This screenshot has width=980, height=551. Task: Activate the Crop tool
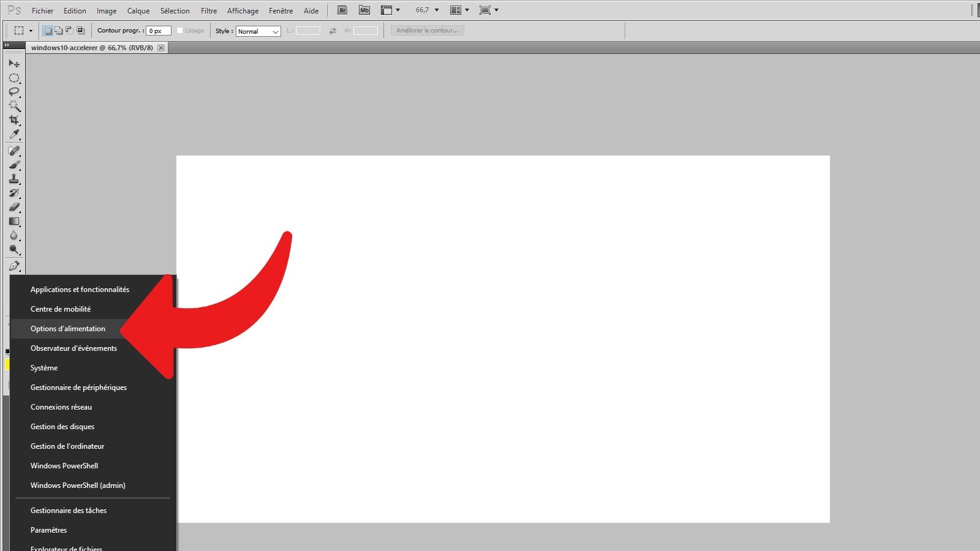coord(13,120)
